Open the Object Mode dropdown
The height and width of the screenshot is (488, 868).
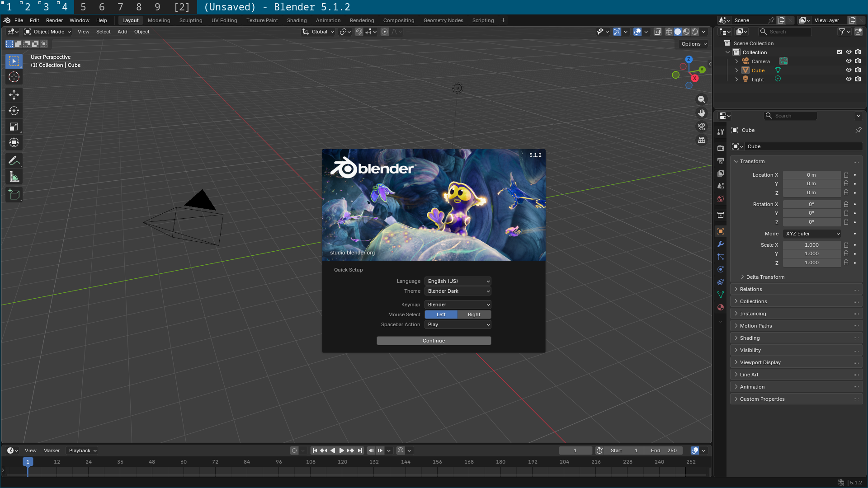click(48, 32)
